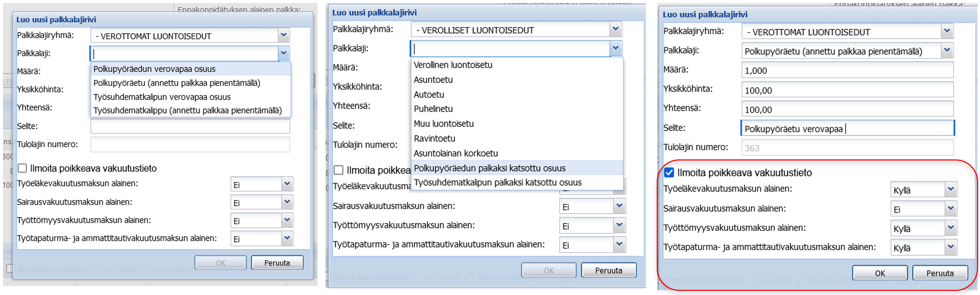Image resolution: width=980 pixels, height=295 pixels.
Task: Choose 'Työsuhdematkalipun palkaksi katsottu osuus' option
Action: [517, 182]
